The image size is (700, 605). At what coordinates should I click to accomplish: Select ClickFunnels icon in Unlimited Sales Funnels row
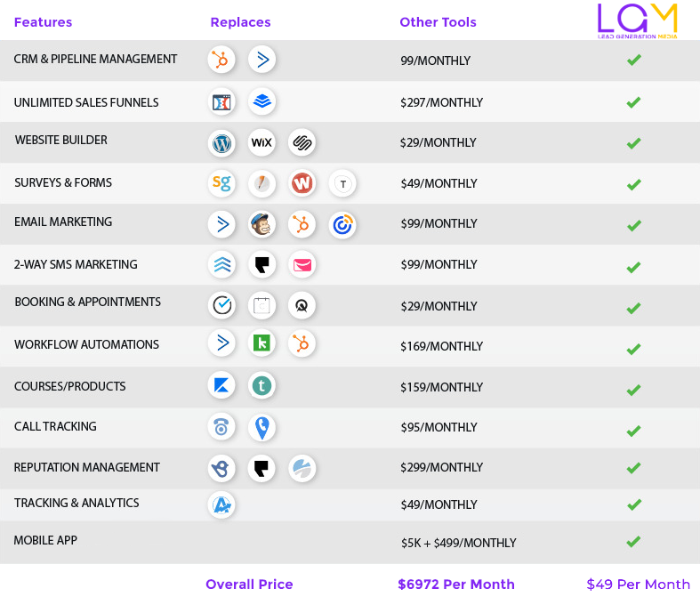221,102
